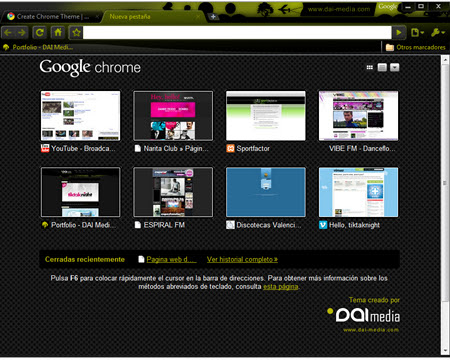Switch to list view of sites
Viewport: 450px width, 360px height.
click(x=382, y=67)
